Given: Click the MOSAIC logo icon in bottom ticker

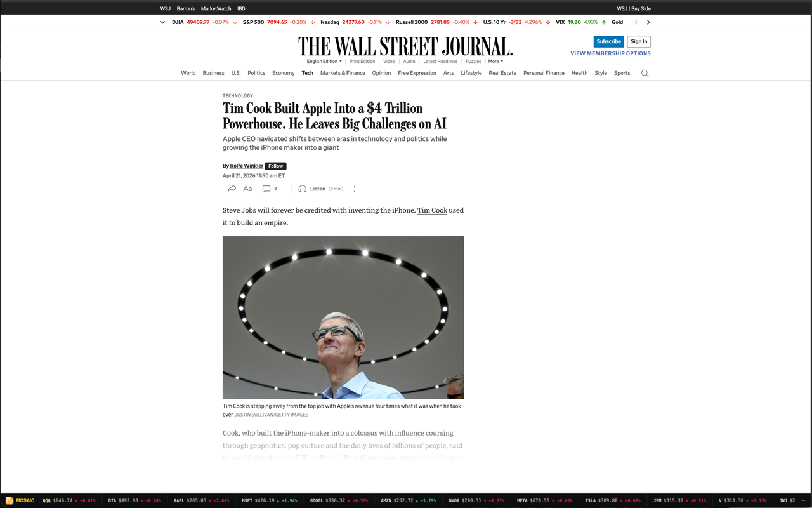Looking at the screenshot, I should click(x=10, y=500).
